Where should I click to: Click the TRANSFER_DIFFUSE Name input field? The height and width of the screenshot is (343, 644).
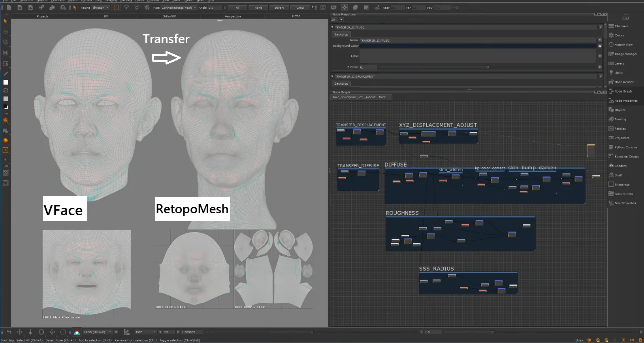[x=478, y=40]
